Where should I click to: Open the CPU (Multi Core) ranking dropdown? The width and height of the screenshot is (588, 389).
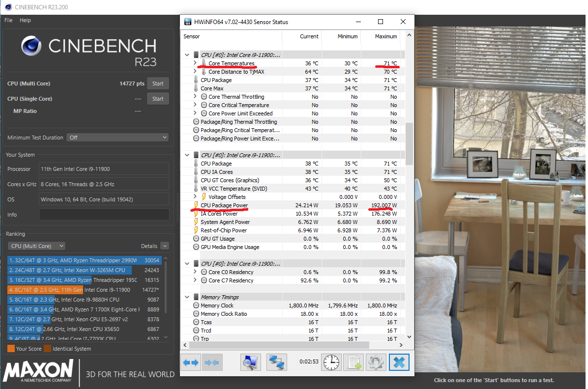(36, 246)
